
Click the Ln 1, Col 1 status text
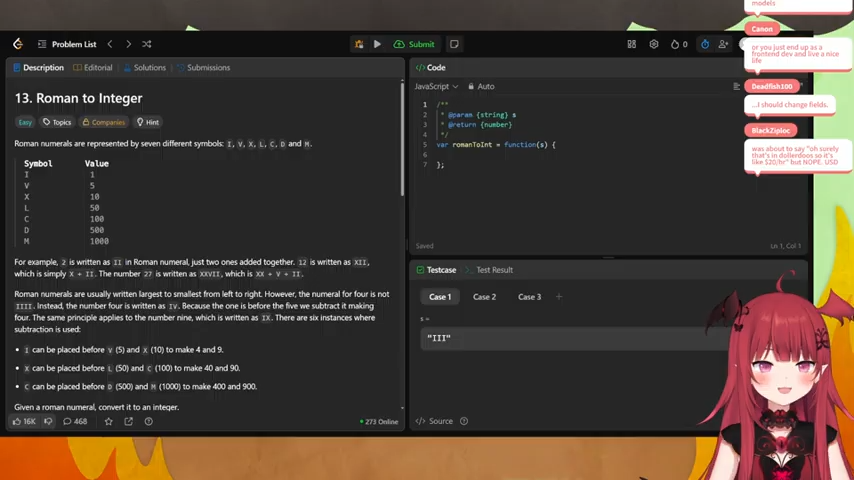[x=785, y=246]
